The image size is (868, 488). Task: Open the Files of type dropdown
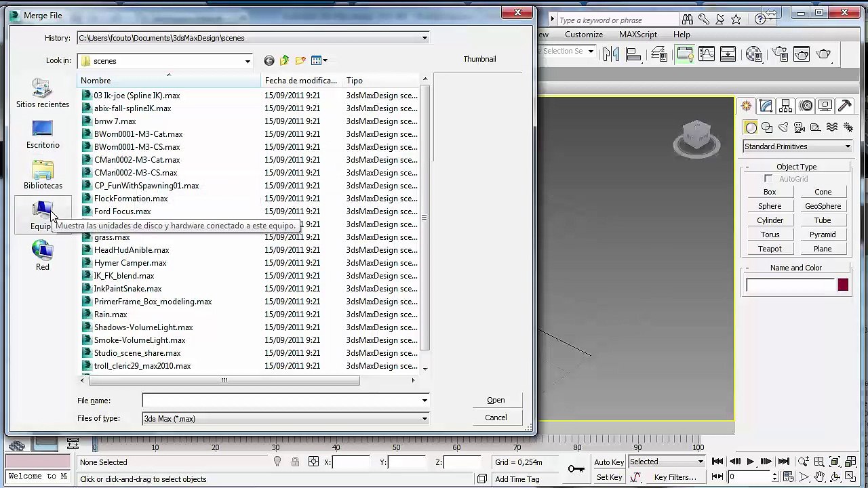coord(425,419)
